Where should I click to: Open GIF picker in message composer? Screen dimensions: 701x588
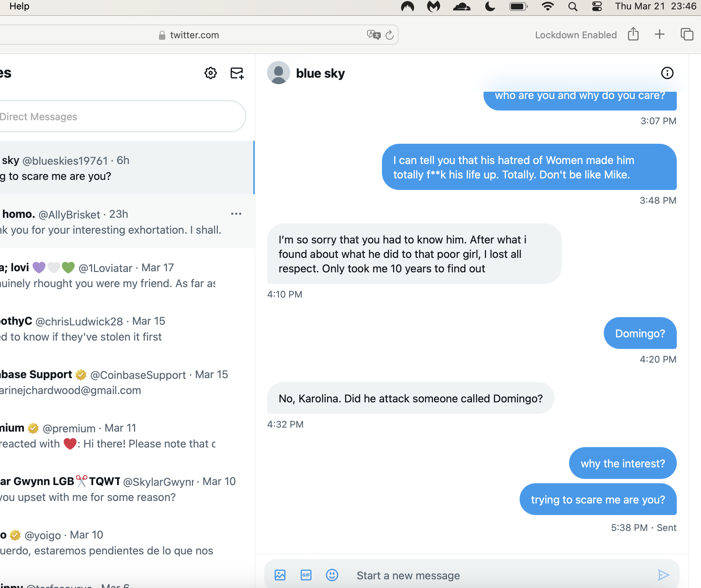pyautogui.click(x=306, y=575)
